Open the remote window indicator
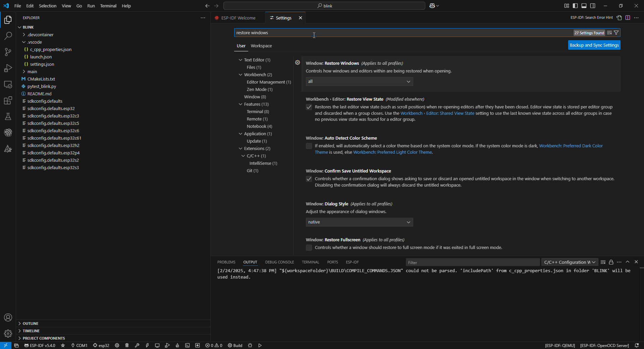This screenshot has height=349, width=644. 6,345
